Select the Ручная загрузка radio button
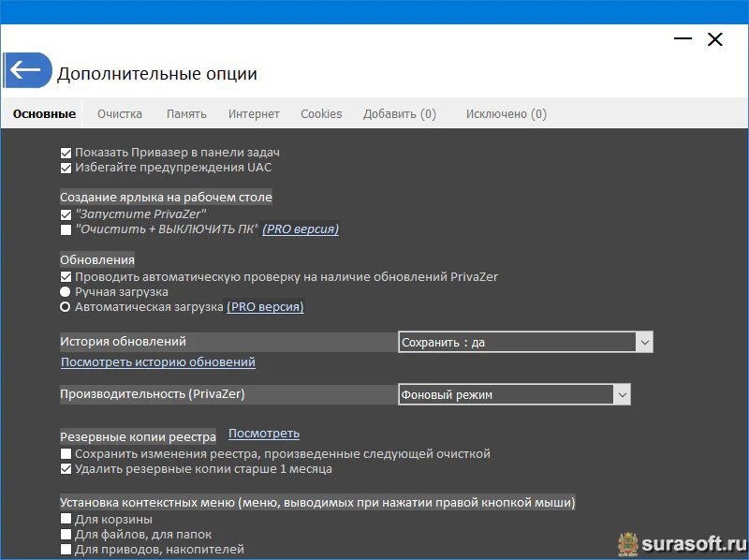This screenshot has height=560, width=749. click(x=66, y=292)
